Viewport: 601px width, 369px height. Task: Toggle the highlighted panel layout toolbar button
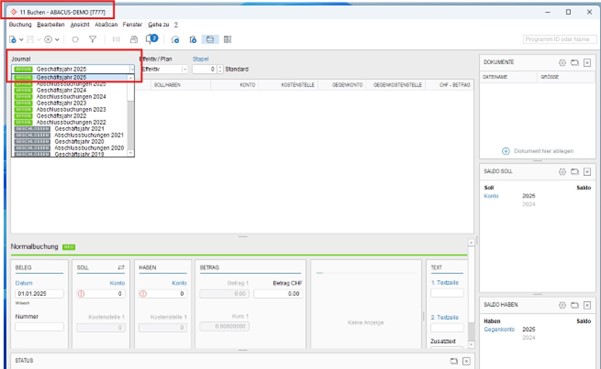pyautogui.click(x=210, y=39)
